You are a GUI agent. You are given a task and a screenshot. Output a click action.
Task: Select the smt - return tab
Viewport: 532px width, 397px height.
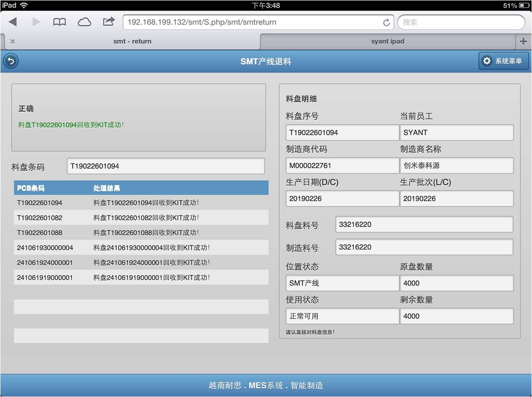[132, 41]
